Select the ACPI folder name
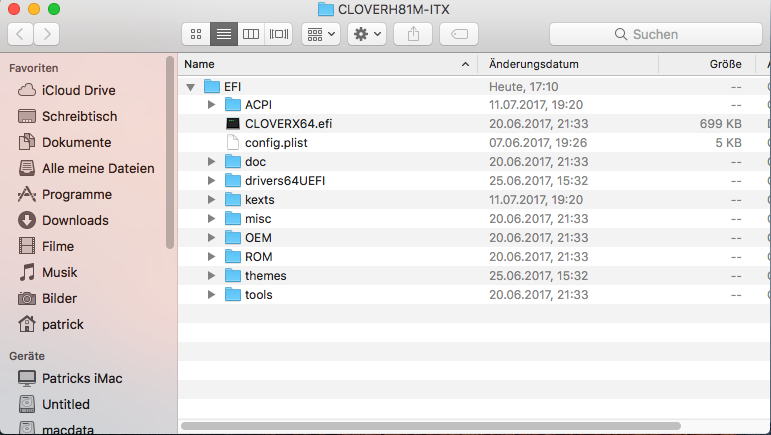The width and height of the screenshot is (771, 435). 259,105
